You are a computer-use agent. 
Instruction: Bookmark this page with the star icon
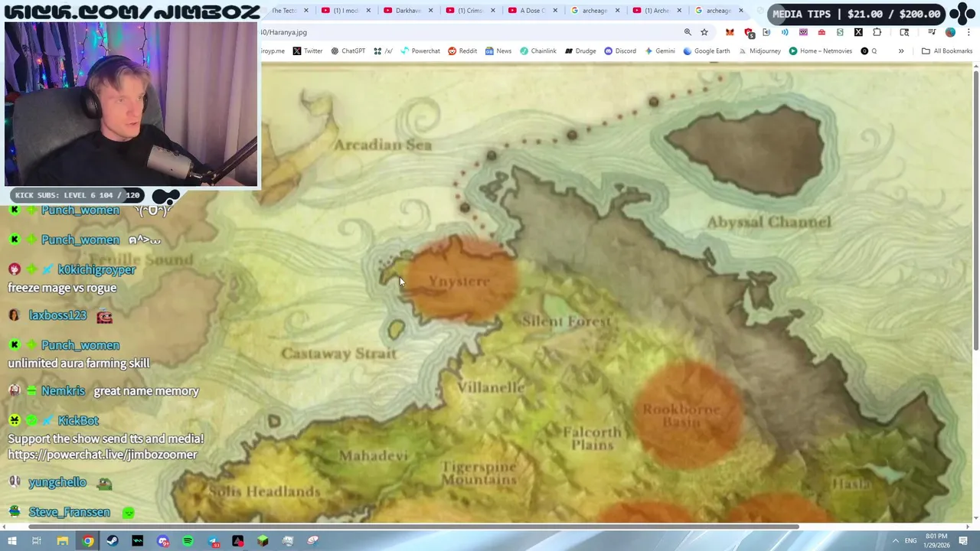(704, 32)
